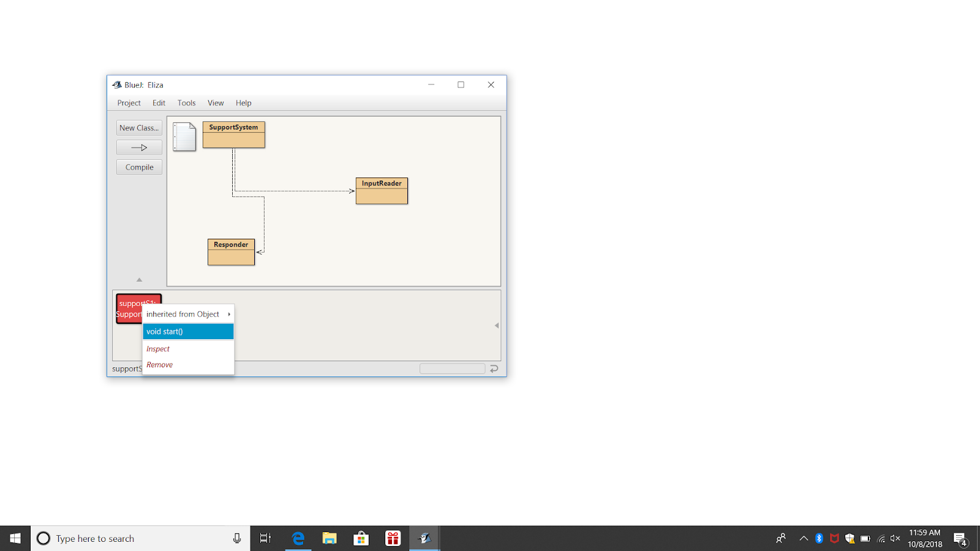Click the BlueJ logo in title bar
This screenshot has height=551, width=980.
coord(117,85)
